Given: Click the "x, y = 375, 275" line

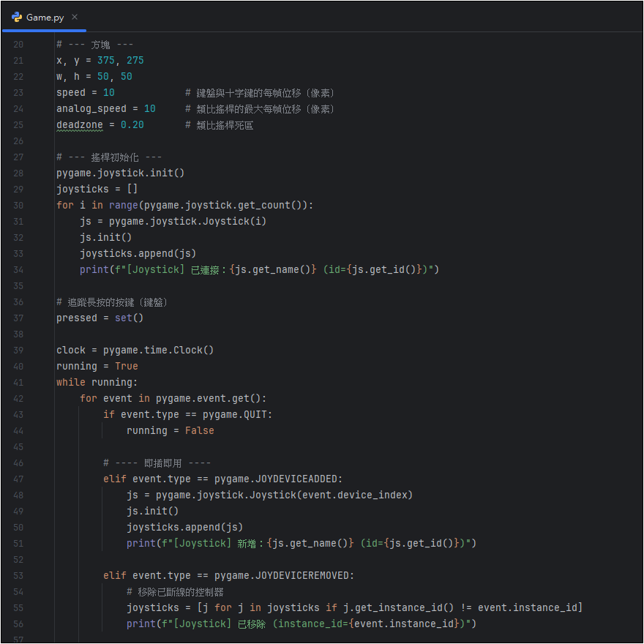Looking at the screenshot, I should point(100,60).
